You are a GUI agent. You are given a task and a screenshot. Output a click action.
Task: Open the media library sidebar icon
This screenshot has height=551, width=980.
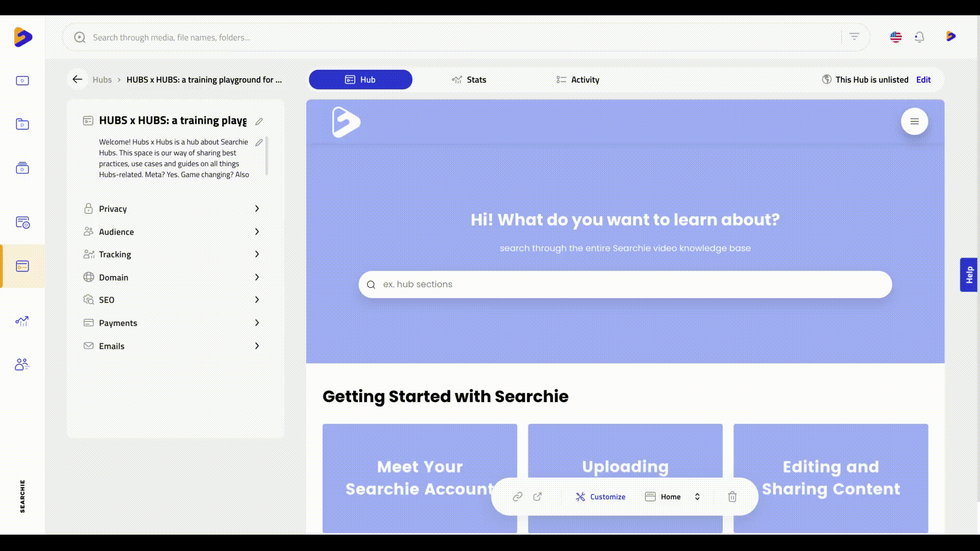pyautogui.click(x=22, y=81)
